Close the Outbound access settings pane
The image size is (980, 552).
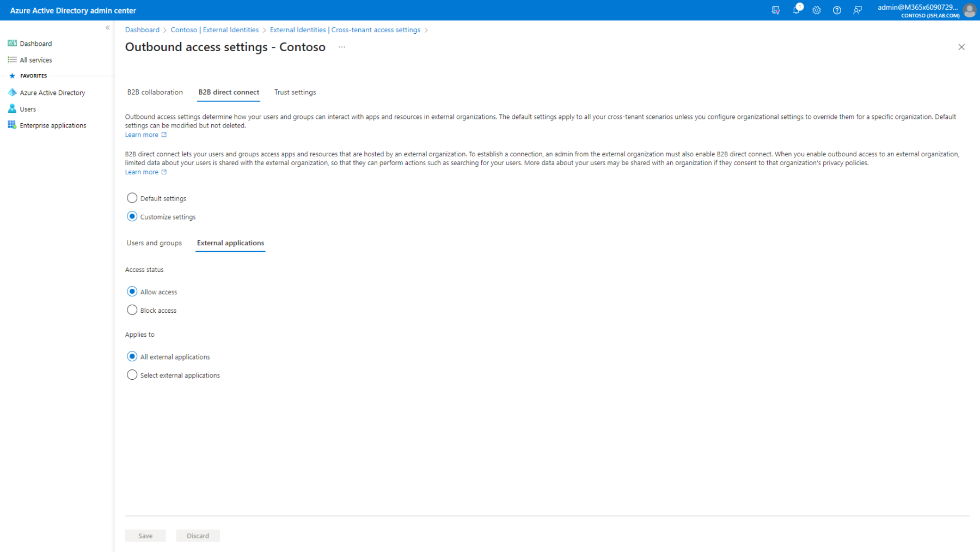pyautogui.click(x=961, y=47)
